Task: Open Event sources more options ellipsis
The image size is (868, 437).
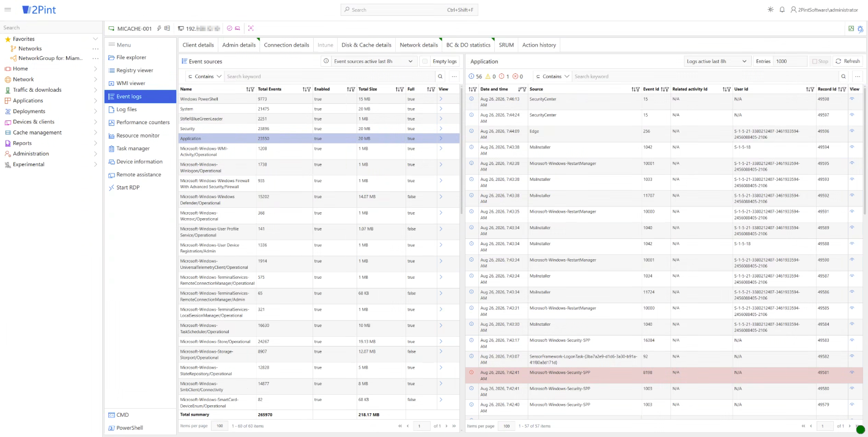Action: click(x=454, y=76)
